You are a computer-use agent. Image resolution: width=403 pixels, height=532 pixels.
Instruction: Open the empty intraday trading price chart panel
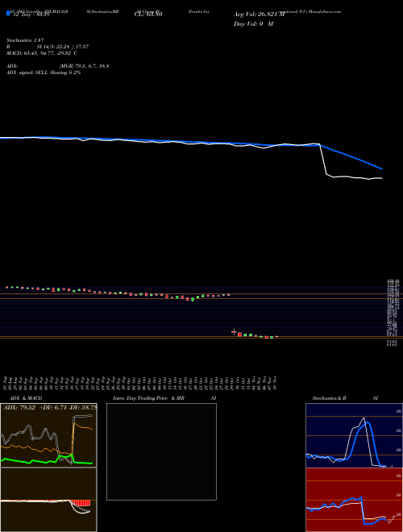[x=161, y=451]
